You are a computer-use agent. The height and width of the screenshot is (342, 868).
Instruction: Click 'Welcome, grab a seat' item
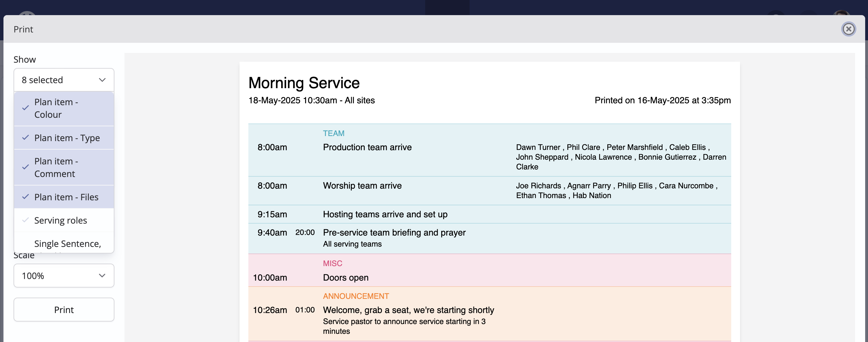[x=408, y=310]
